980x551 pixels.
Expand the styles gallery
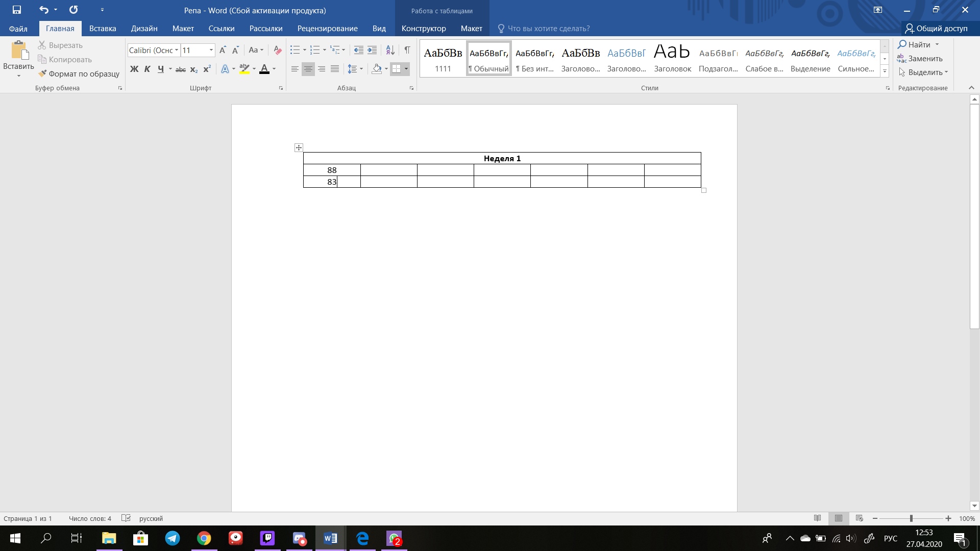(x=885, y=71)
